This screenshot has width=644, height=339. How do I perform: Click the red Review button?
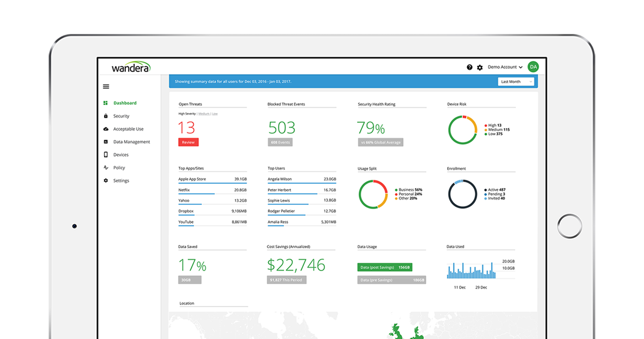point(189,142)
